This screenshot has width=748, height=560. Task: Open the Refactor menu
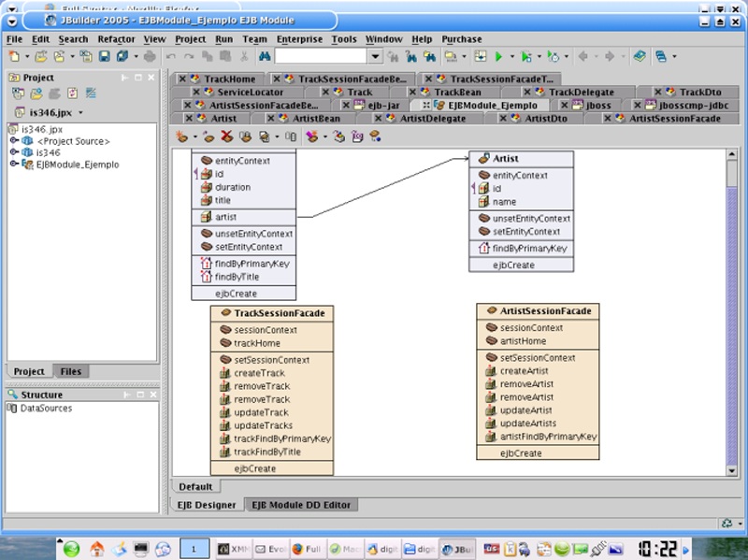tap(116, 39)
